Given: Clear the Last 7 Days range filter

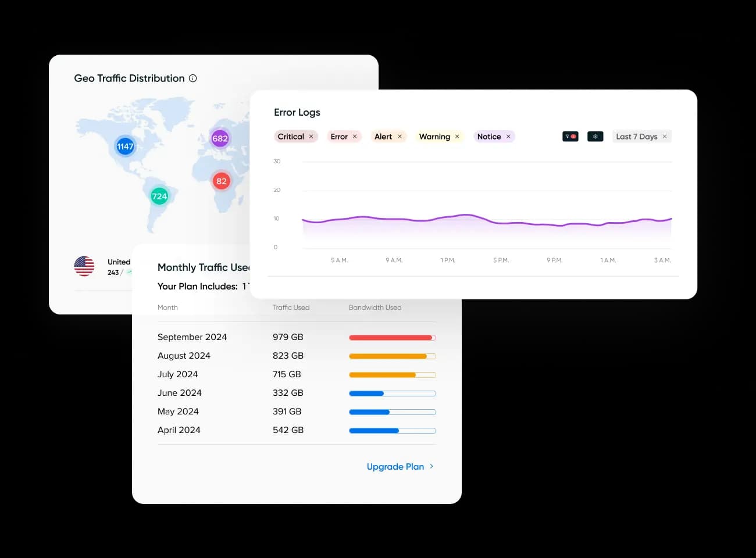Looking at the screenshot, I should pyautogui.click(x=665, y=137).
